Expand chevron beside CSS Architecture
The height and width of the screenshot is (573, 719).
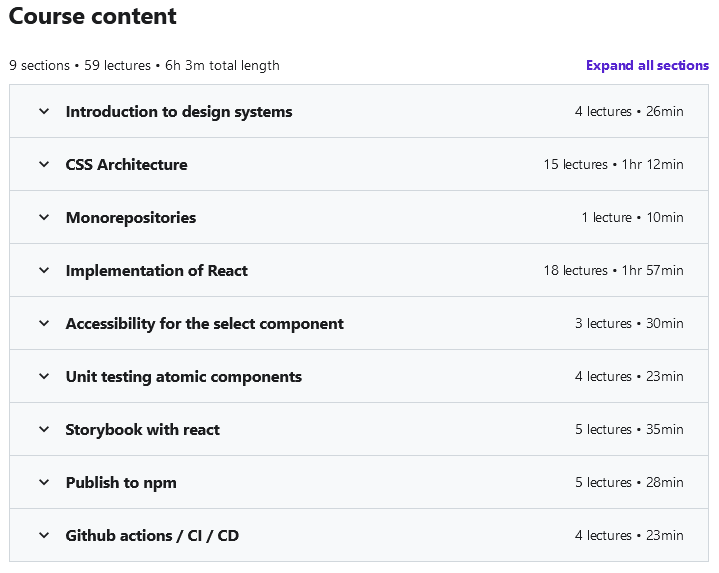(44, 164)
